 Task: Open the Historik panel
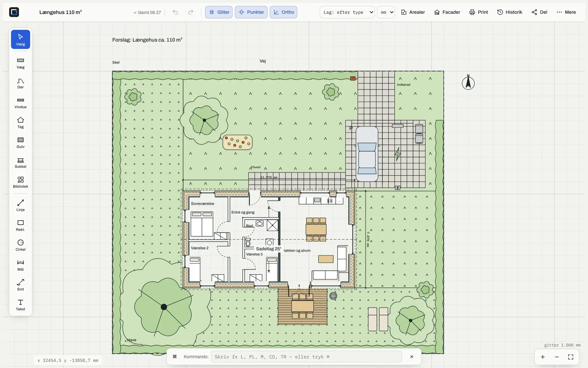click(510, 12)
